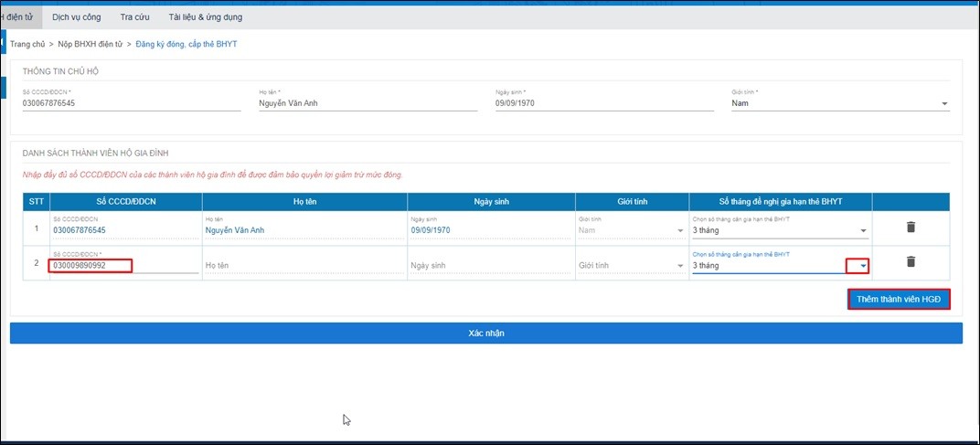Image resolution: width=980 pixels, height=445 pixels.
Task: Click the empty Ngày sinh field in row 2
Action: coord(491,266)
